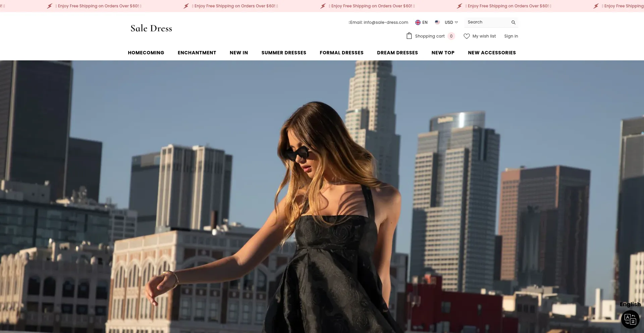
Task: Select English as the page language
Action: pyautogui.click(x=630, y=304)
